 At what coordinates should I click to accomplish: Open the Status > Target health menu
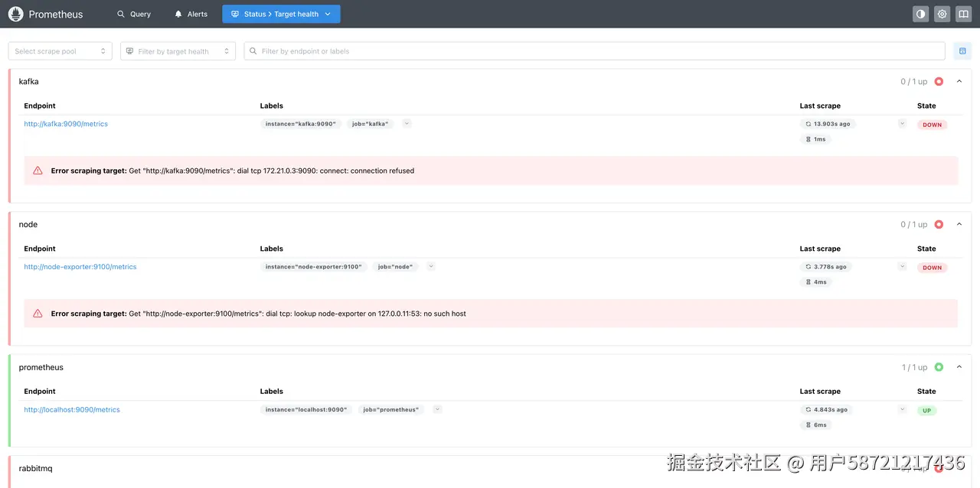(x=281, y=14)
